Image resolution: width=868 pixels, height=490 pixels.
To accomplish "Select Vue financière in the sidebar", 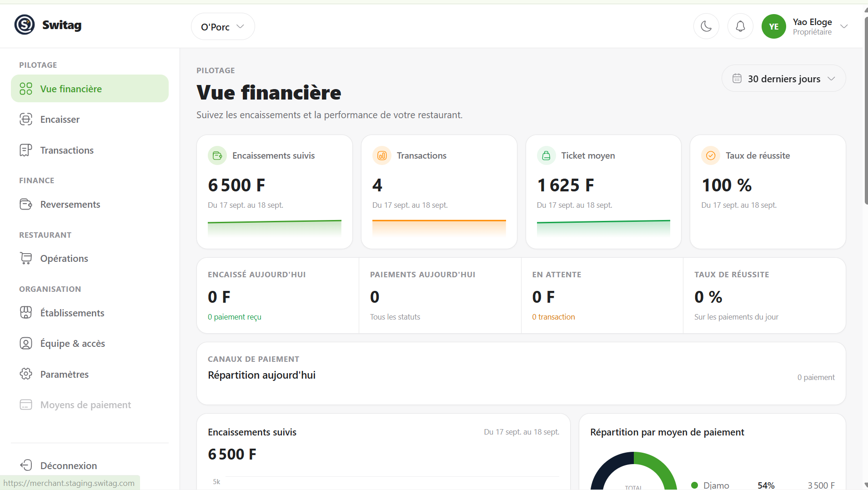I will pos(90,89).
